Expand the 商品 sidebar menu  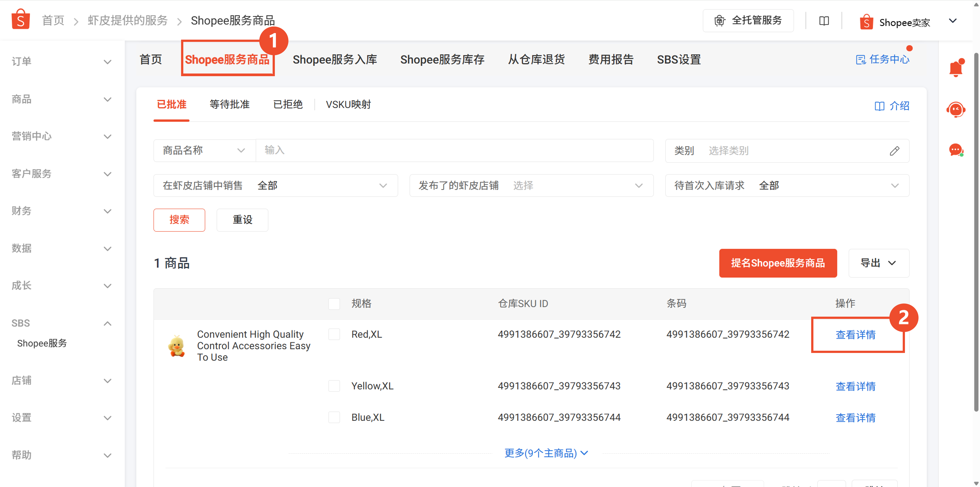[62, 99]
